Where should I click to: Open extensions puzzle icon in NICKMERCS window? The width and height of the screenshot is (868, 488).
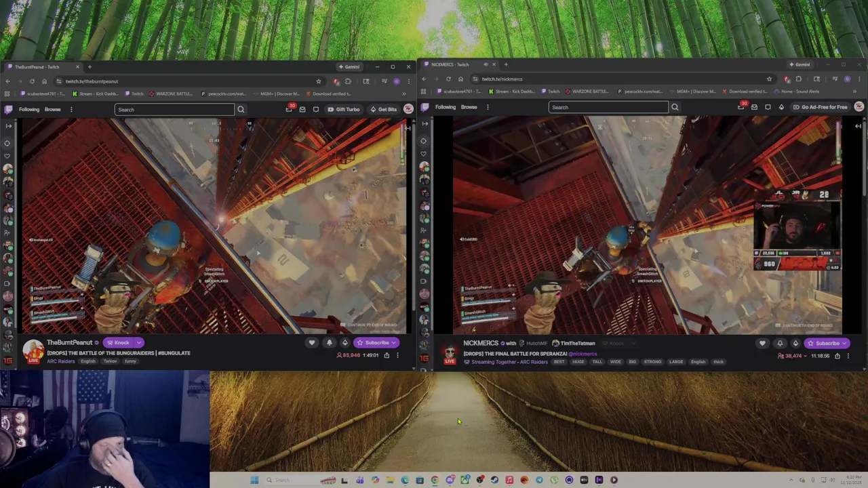tap(798, 79)
